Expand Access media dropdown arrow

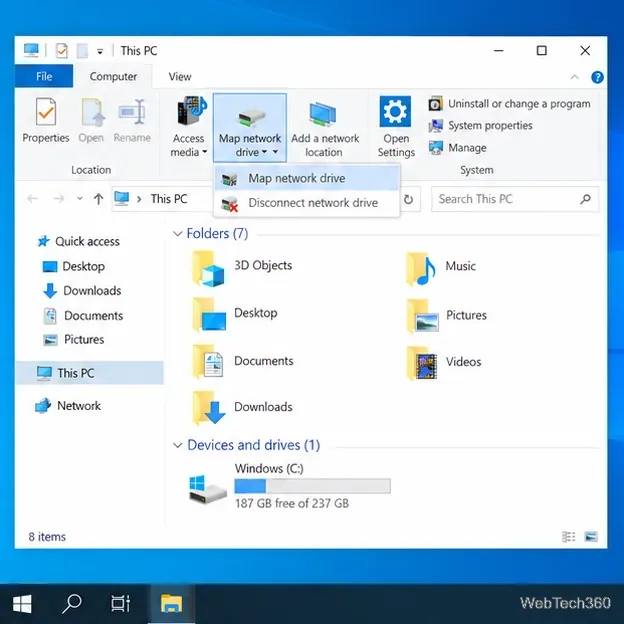tap(205, 152)
